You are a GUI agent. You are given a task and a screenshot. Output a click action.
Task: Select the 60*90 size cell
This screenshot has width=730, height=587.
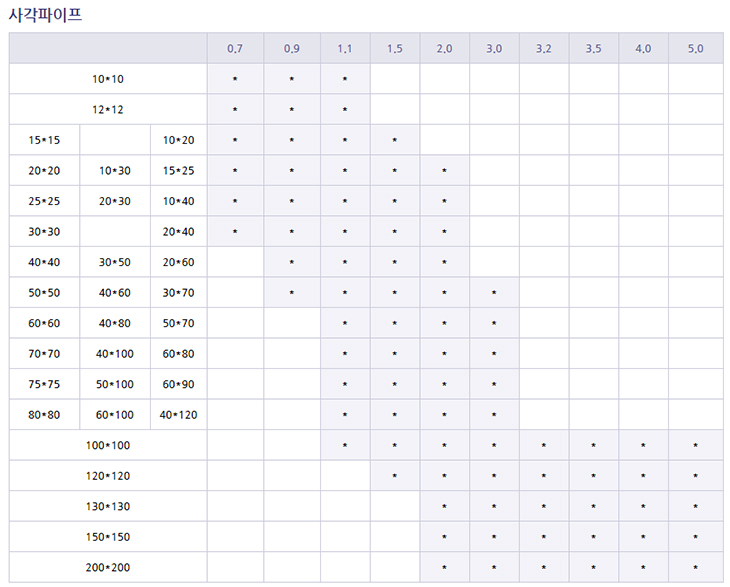pyautogui.click(x=178, y=384)
